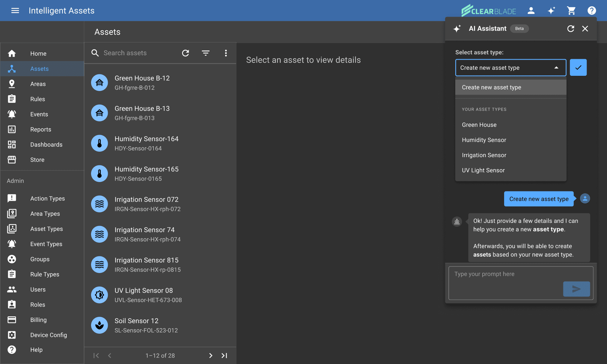
Task: Open the assets more options menu
Action: [226, 53]
